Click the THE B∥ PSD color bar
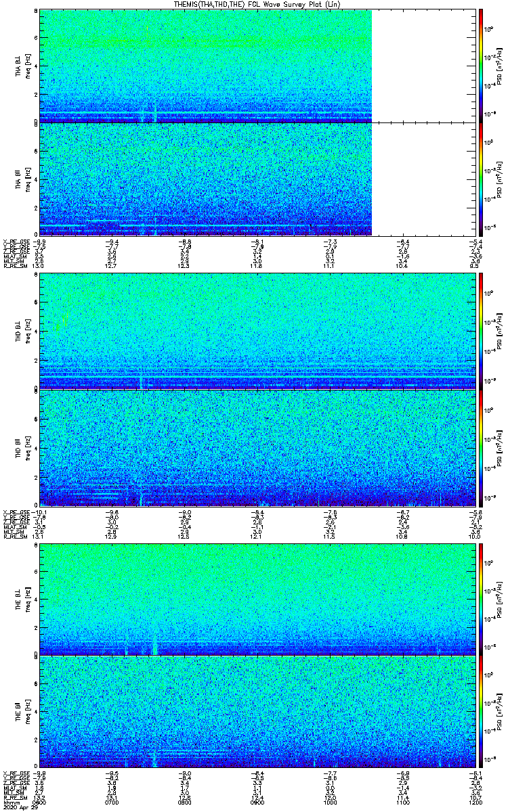 481,712
